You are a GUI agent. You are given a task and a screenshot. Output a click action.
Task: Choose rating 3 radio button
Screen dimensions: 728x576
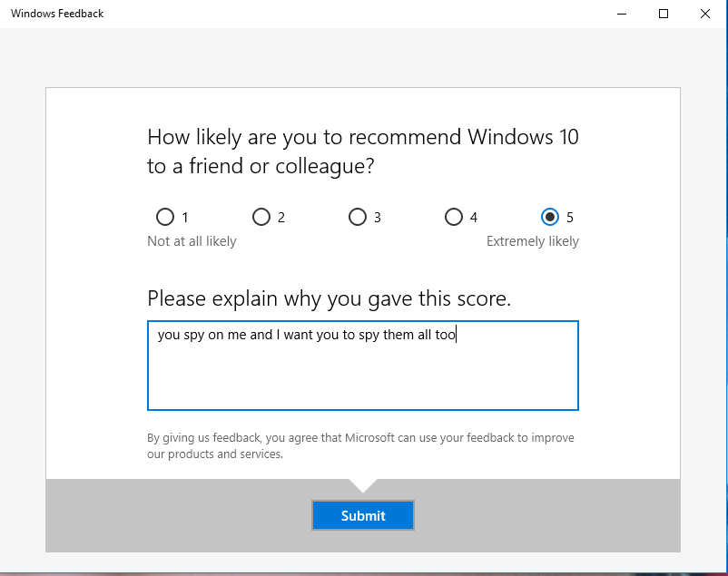coord(358,217)
